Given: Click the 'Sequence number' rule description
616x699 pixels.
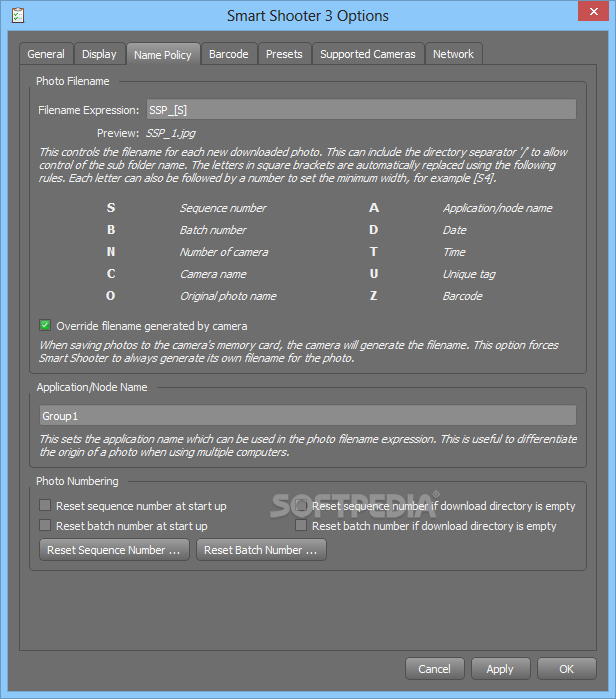Looking at the screenshot, I should 223,208.
